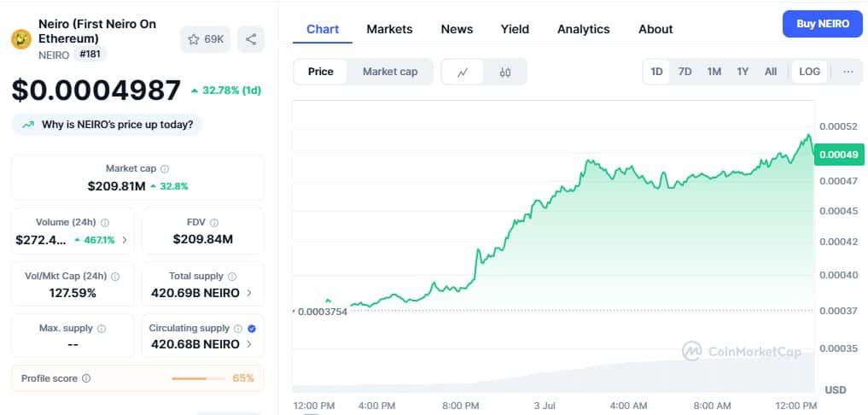This screenshot has width=868, height=415.
Task: Open the Analytics tab
Action: (584, 29)
